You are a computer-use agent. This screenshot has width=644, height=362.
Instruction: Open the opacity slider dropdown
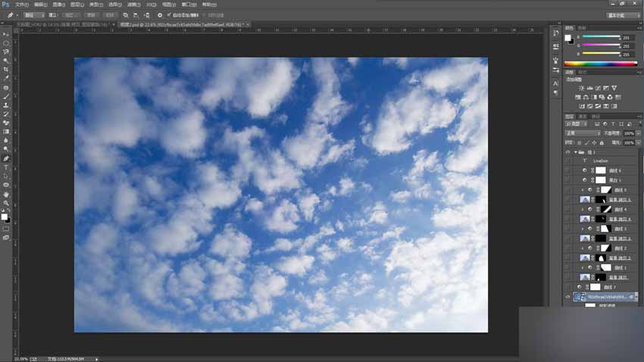[x=639, y=133]
